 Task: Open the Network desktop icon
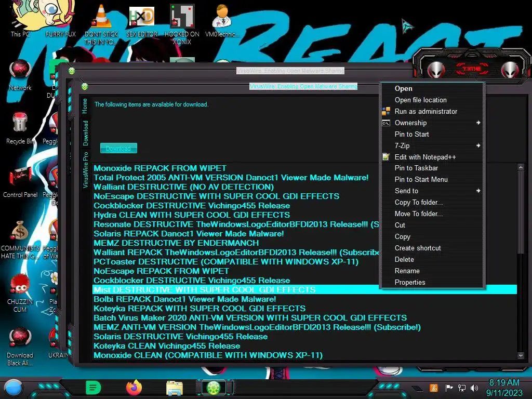pyautogui.click(x=20, y=75)
